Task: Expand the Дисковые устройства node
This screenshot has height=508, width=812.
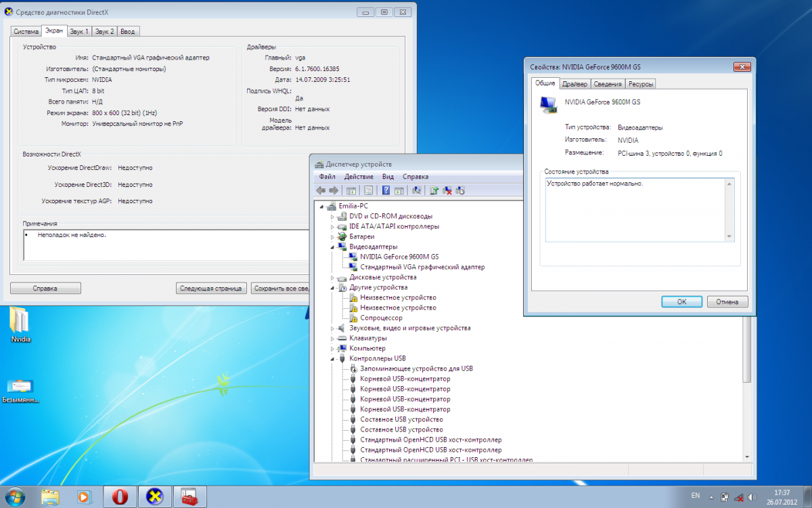Action: [332, 277]
